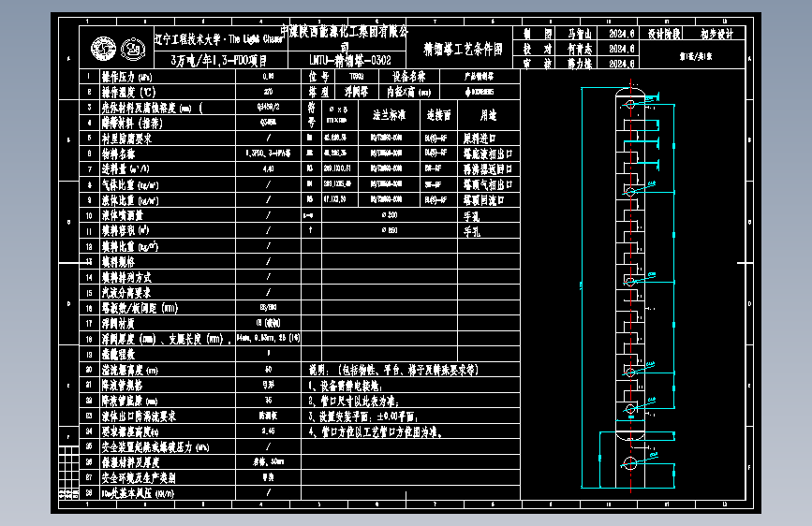Click the '设计阶段' label

pyautogui.click(x=664, y=35)
